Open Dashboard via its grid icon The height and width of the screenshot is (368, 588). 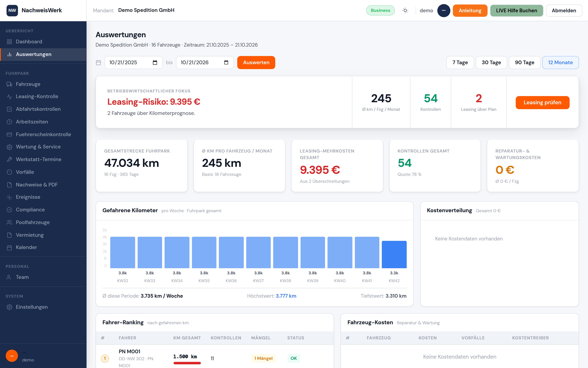(x=9, y=42)
